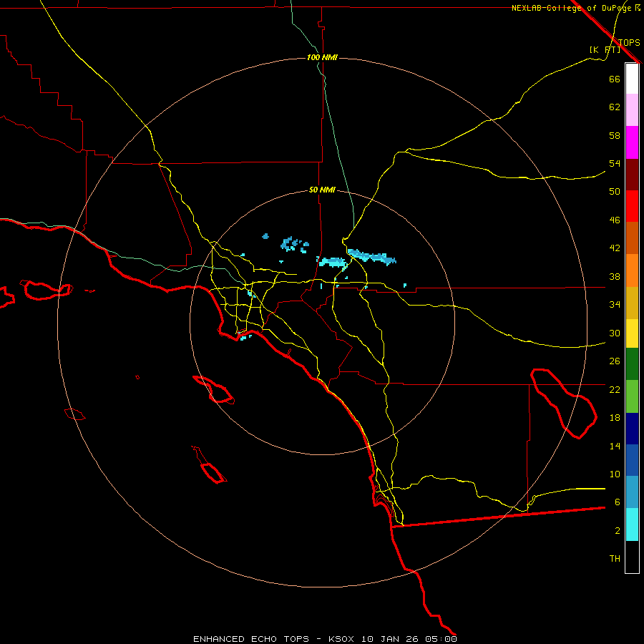
Task: Click the "30" legend value
Action: click(x=615, y=333)
